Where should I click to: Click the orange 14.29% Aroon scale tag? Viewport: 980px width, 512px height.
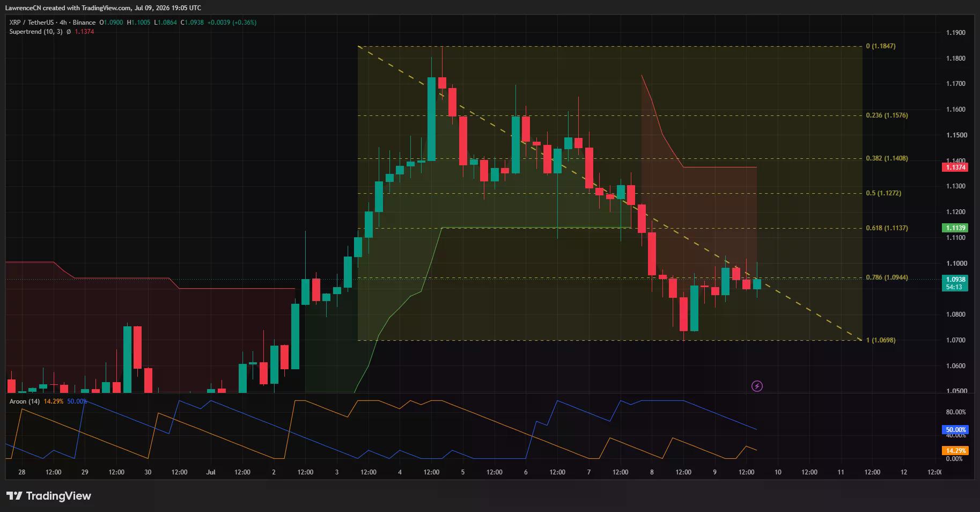tap(955, 451)
